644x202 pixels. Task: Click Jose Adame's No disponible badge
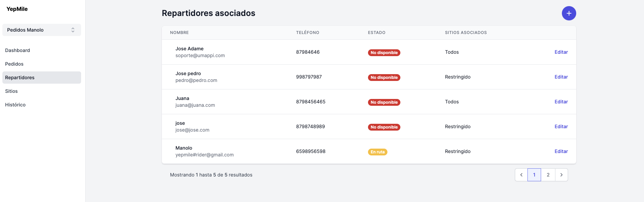click(384, 53)
